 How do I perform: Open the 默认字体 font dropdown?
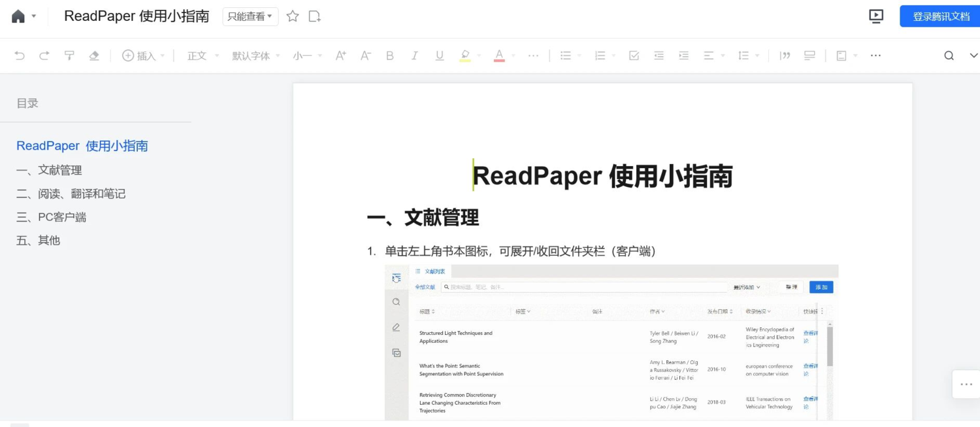(x=256, y=56)
